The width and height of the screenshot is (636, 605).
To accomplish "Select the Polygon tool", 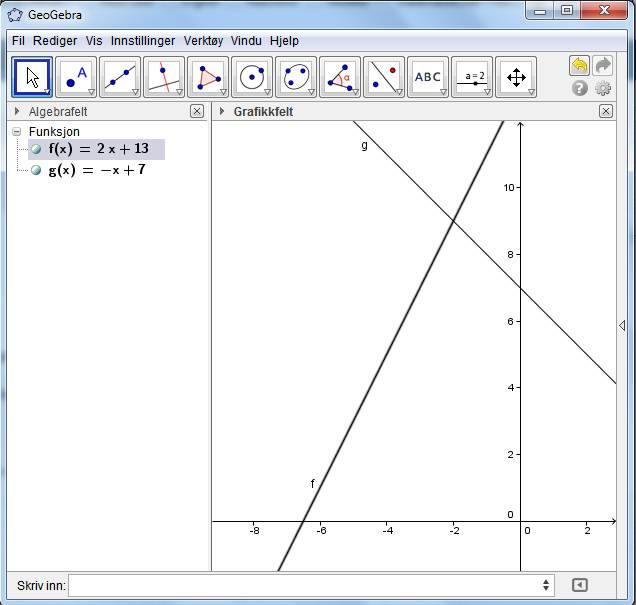I will point(208,77).
